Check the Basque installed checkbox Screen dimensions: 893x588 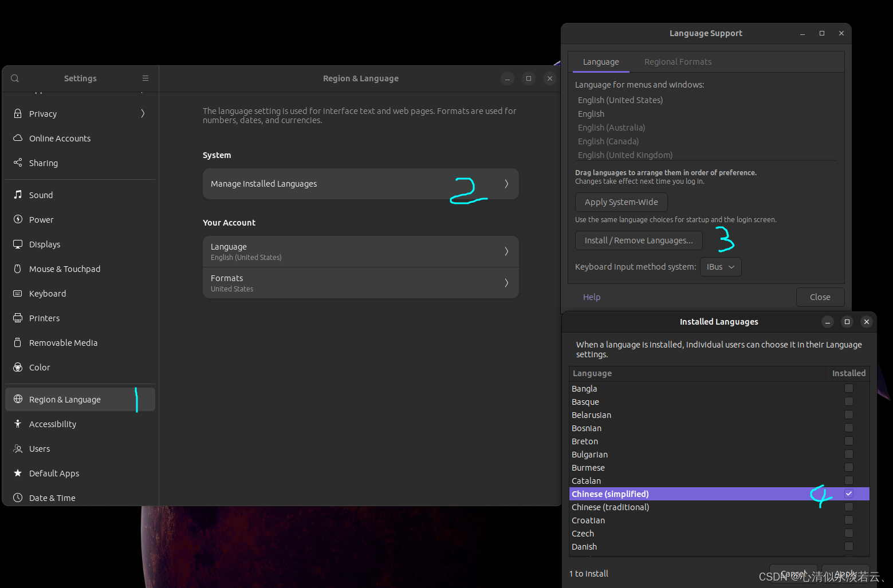coord(849,401)
